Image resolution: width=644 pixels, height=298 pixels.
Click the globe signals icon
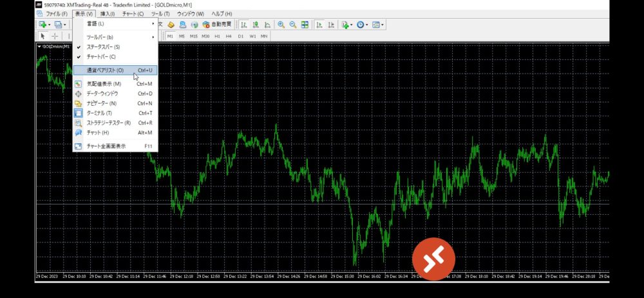coord(194,25)
